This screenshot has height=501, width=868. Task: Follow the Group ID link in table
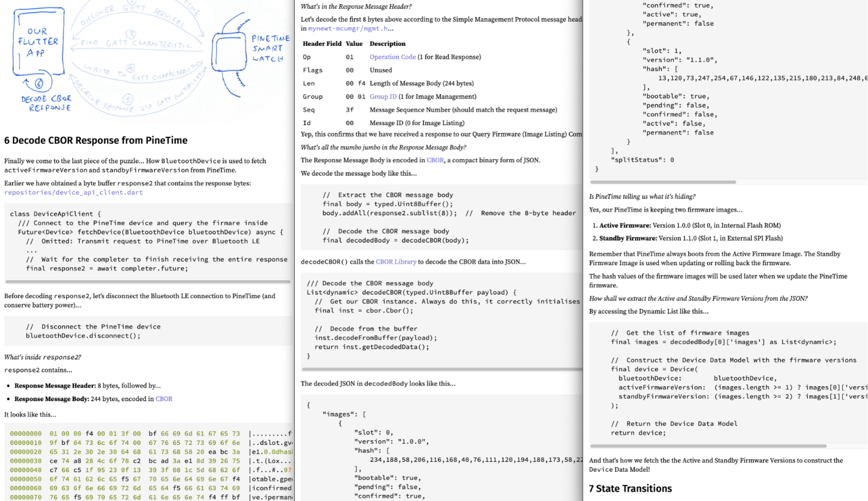tap(383, 97)
